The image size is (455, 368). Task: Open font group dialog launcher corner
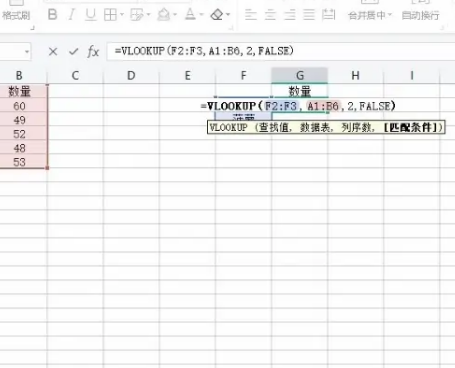[x=231, y=28]
